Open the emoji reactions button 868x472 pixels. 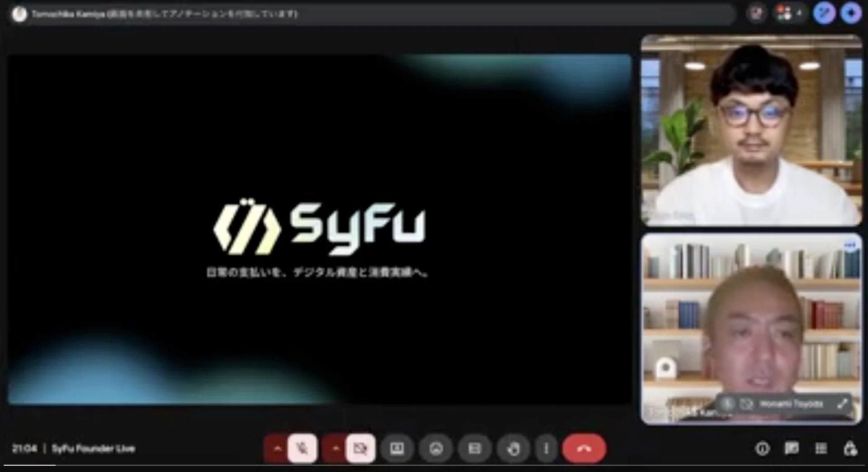[x=436, y=448]
